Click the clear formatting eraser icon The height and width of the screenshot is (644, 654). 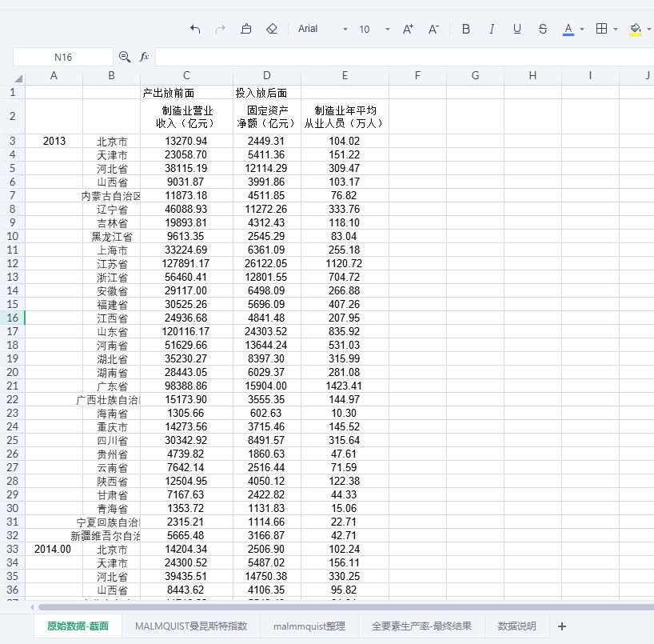tap(272, 29)
